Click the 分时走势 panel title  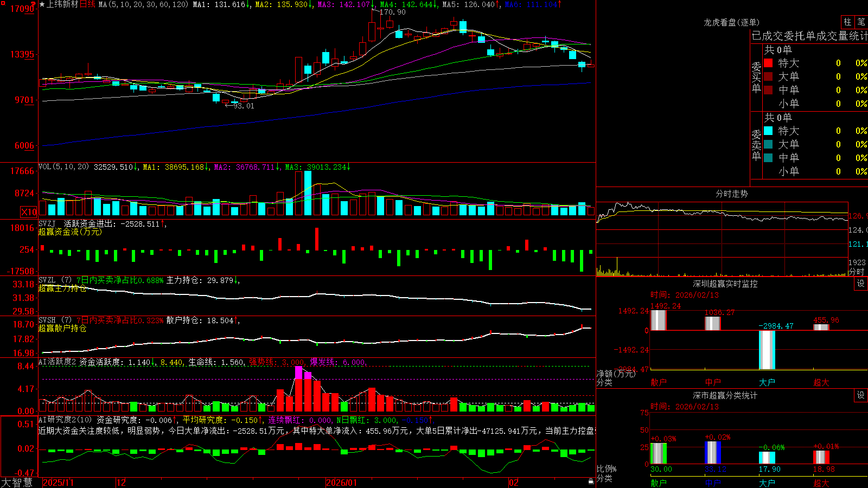point(732,194)
